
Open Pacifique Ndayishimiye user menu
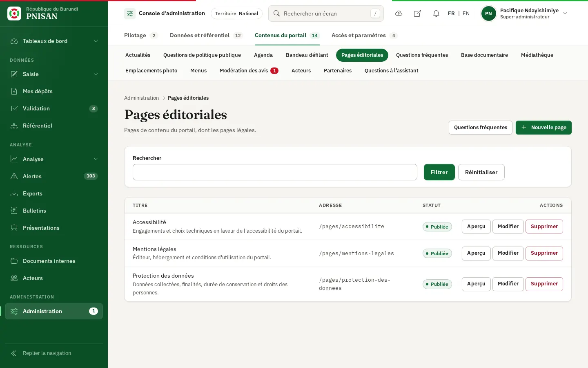[x=525, y=13]
